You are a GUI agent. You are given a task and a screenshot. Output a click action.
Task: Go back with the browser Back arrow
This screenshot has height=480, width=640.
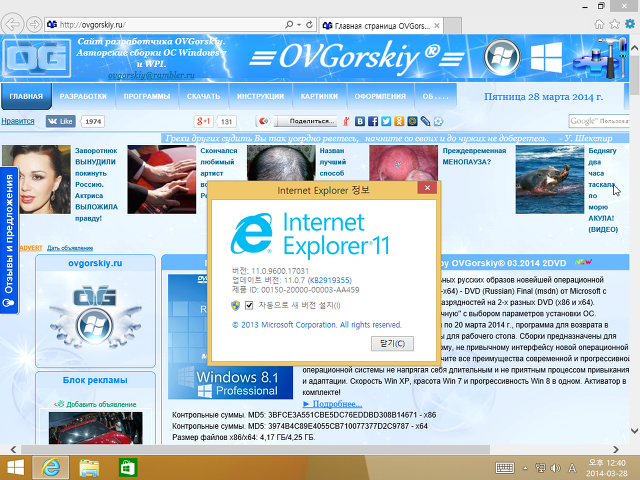point(12,24)
